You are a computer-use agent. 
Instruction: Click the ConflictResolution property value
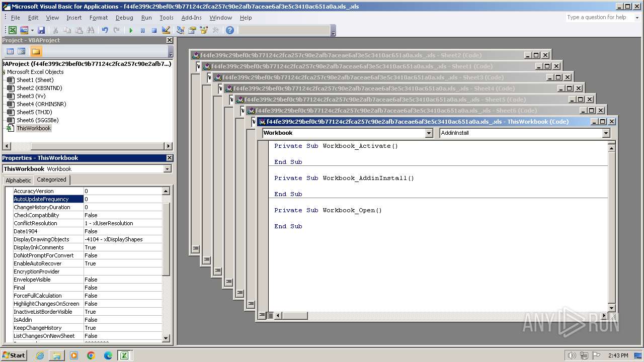tap(123, 223)
